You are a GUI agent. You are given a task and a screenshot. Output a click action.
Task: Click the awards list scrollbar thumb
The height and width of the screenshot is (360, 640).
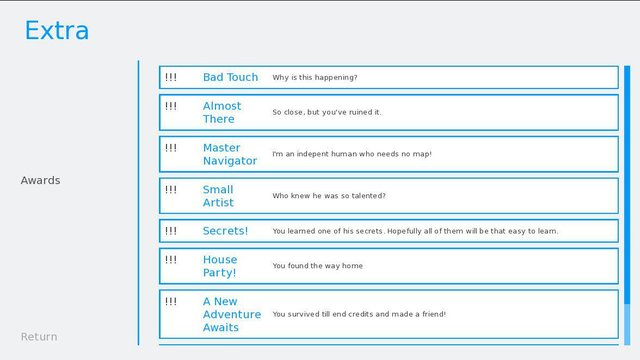[x=627, y=184]
